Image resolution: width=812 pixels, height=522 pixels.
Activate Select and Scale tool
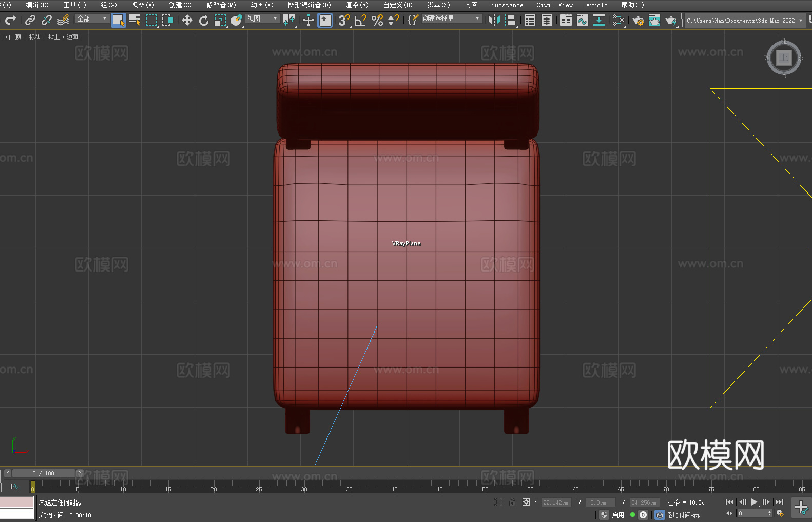[x=220, y=20]
